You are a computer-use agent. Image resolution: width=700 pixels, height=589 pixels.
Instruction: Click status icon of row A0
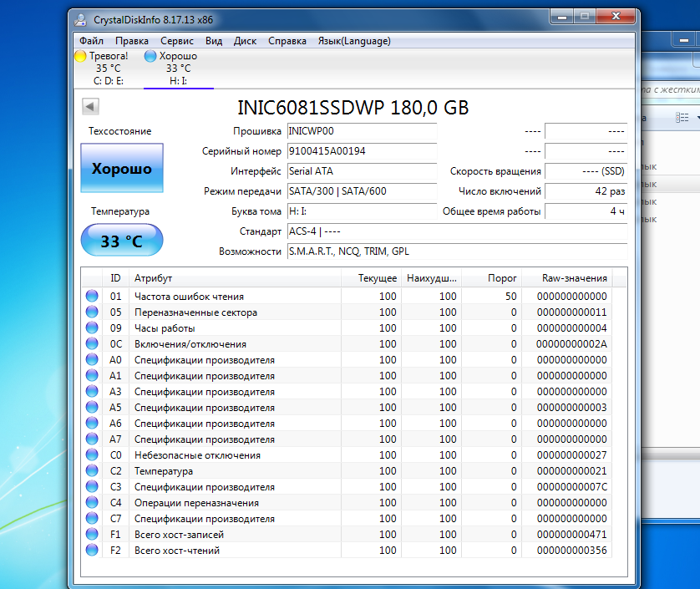(92, 359)
